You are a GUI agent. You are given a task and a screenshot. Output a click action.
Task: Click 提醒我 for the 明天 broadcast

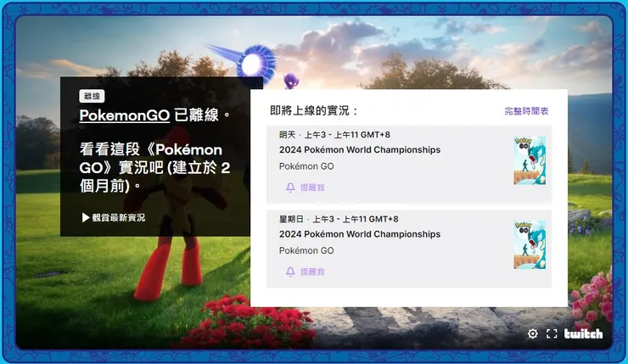tap(312, 187)
